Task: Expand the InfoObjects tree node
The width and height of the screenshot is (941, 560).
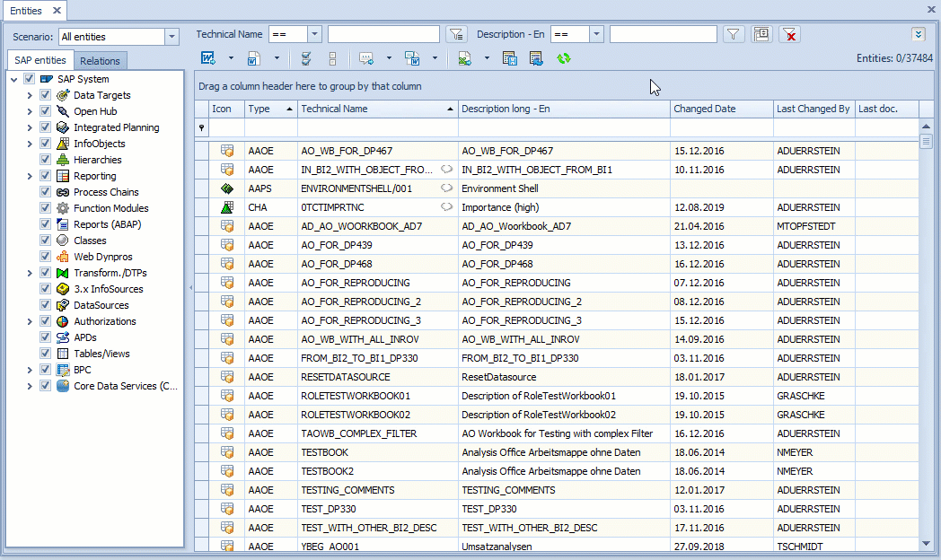Action: click(30, 144)
